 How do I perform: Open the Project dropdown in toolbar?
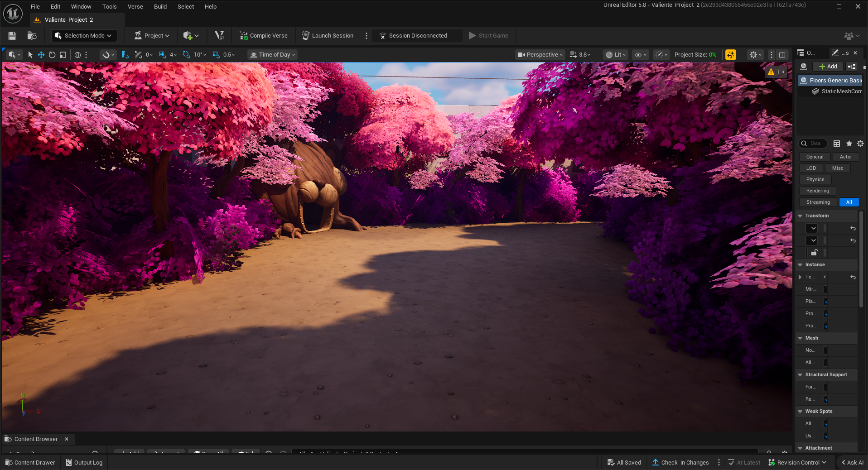point(152,36)
